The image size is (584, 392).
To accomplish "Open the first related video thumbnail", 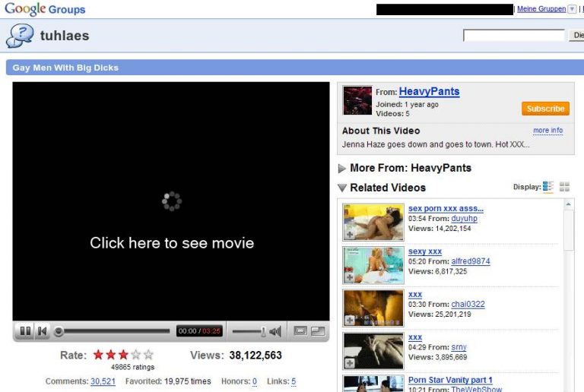I will 373,222.
